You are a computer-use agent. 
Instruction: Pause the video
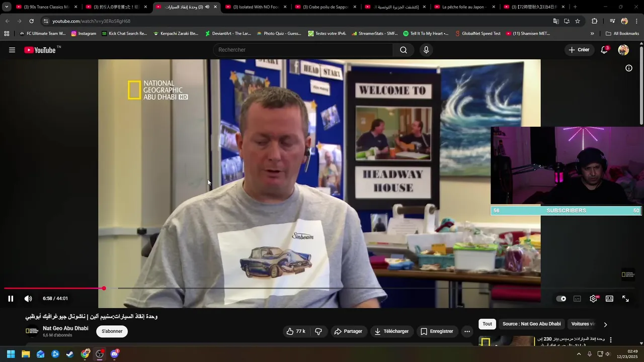11,299
